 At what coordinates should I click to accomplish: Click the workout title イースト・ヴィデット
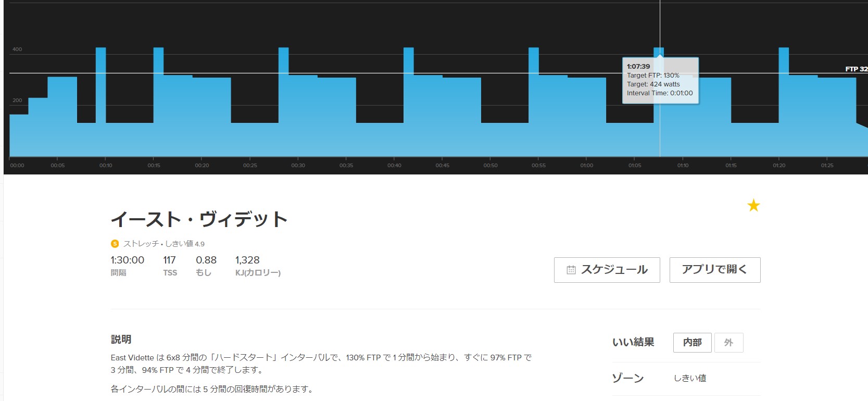click(199, 219)
